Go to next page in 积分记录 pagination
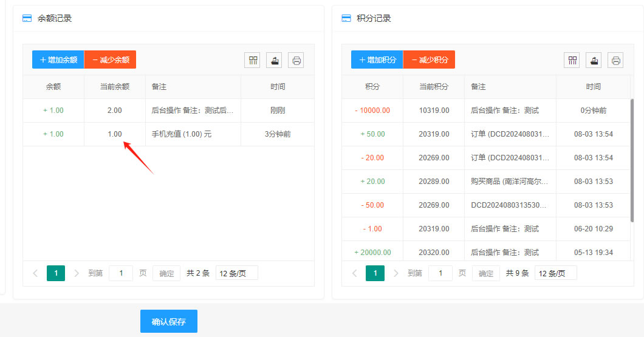This screenshot has width=644, height=337. click(396, 273)
